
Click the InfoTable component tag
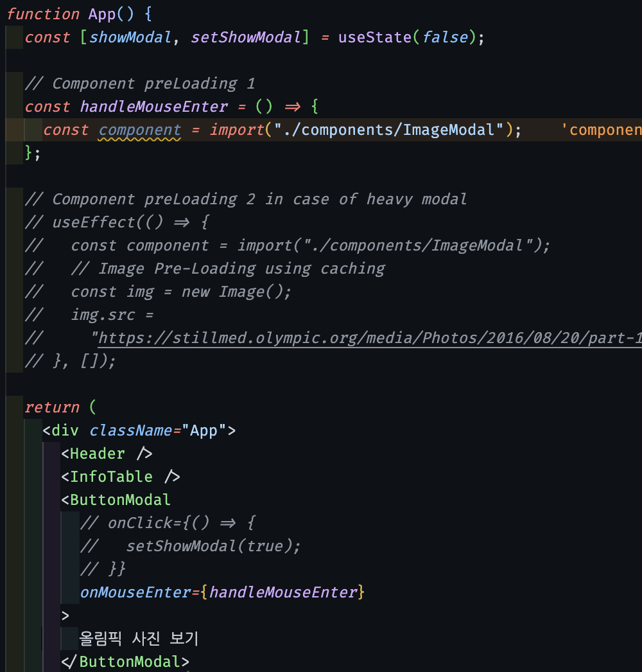pyautogui.click(x=121, y=477)
